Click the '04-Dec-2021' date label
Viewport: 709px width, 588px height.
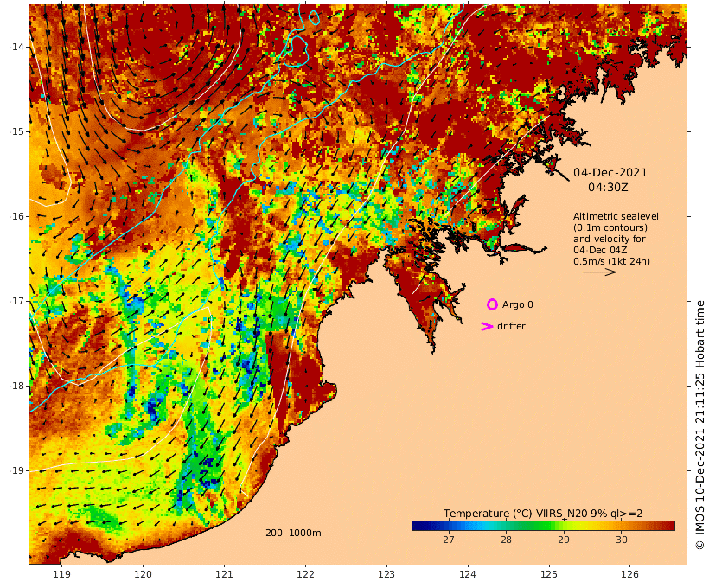tap(610, 173)
